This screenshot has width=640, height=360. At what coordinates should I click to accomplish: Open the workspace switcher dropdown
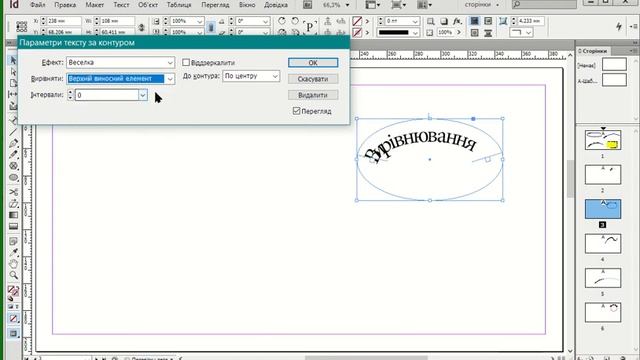pyautogui.click(x=482, y=5)
